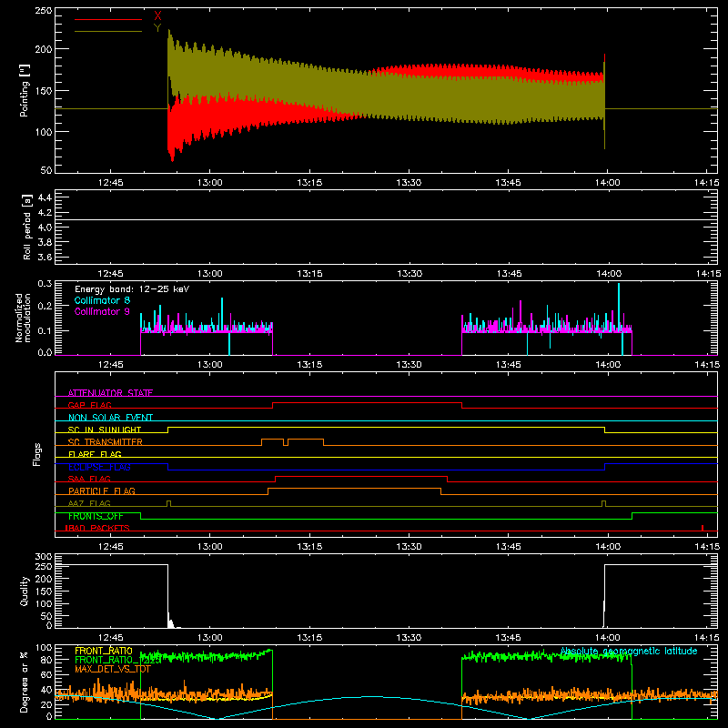728x728 pixels.
Task: Click the Collimator 9 legend entry
Action: click(102, 311)
